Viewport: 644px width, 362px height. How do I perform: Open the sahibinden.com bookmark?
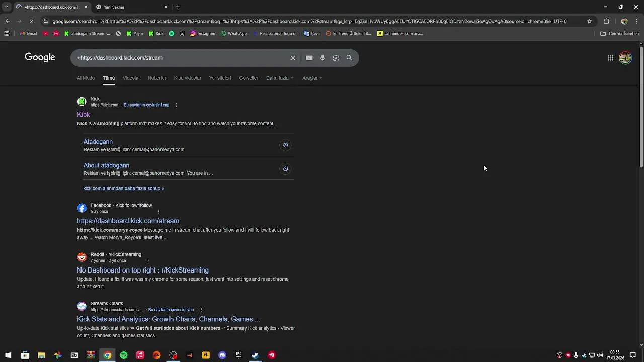400,34
